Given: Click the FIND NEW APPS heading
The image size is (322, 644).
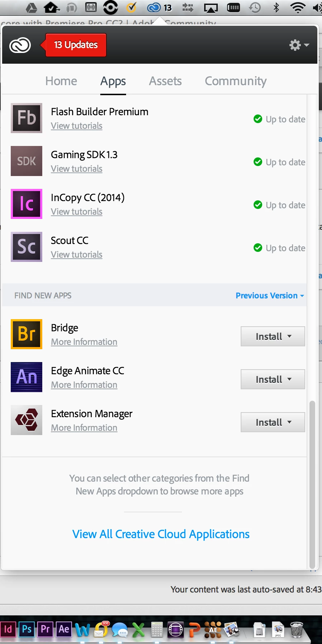Looking at the screenshot, I should 43,296.
